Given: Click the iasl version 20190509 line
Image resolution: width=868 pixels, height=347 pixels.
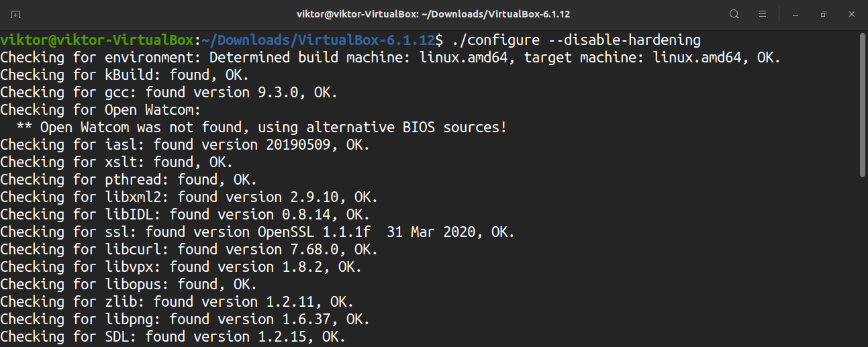Looking at the screenshot, I should [x=185, y=145].
